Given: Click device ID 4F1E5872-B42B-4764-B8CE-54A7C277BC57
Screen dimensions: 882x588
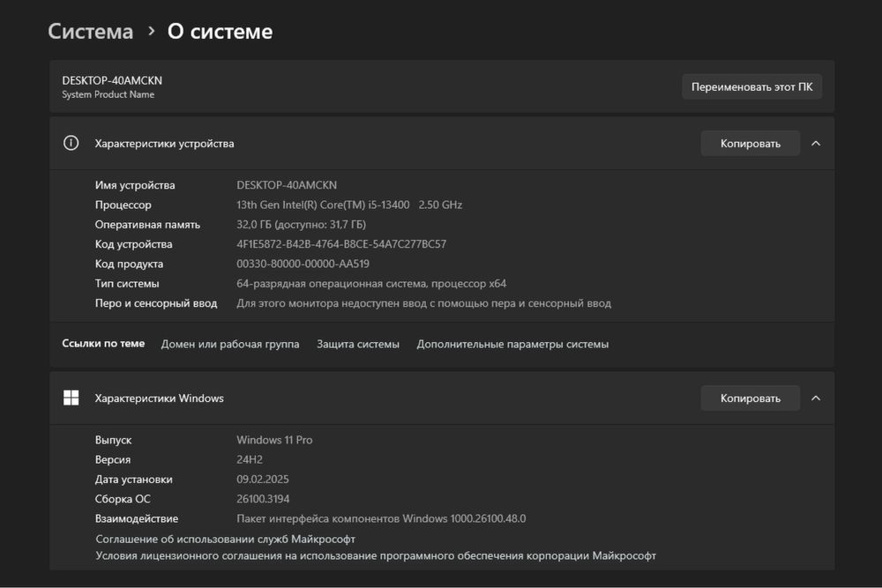Looking at the screenshot, I should coord(341,244).
